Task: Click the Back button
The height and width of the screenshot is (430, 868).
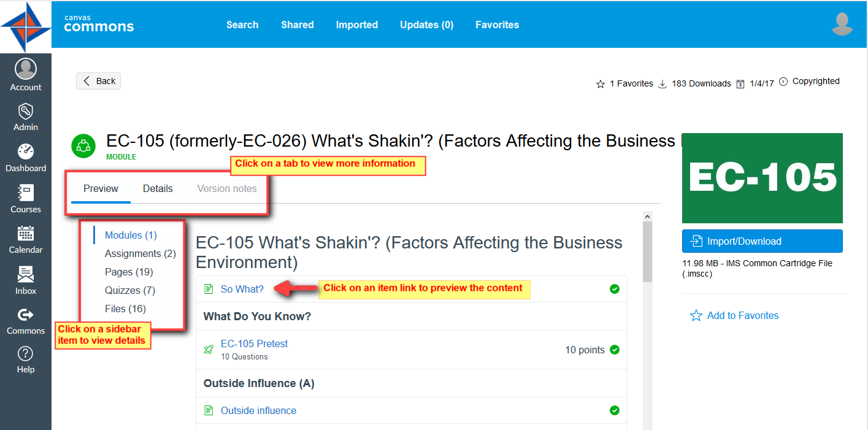Action: [x=99, y=81]
